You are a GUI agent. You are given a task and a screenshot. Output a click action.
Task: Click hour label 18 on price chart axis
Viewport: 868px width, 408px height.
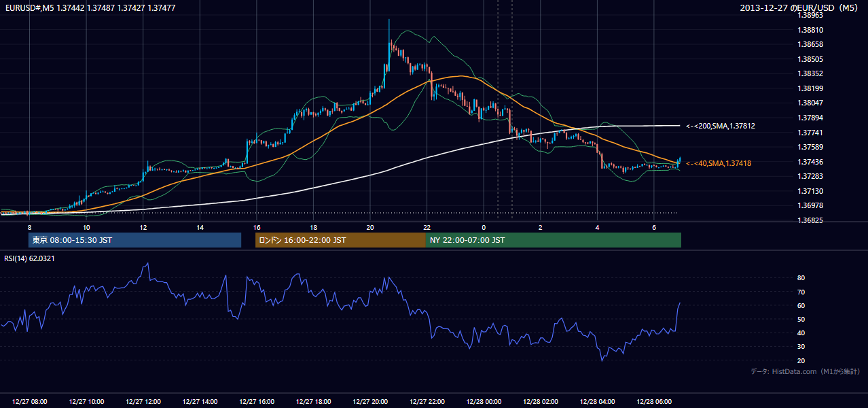click(313, 227)
